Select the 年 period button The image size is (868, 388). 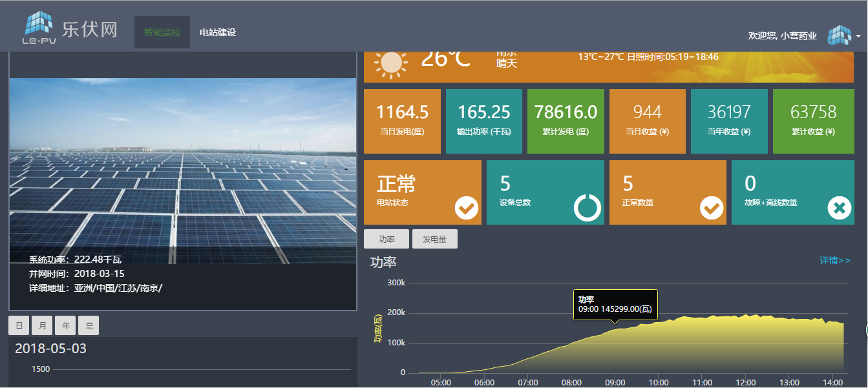[66, 326]
